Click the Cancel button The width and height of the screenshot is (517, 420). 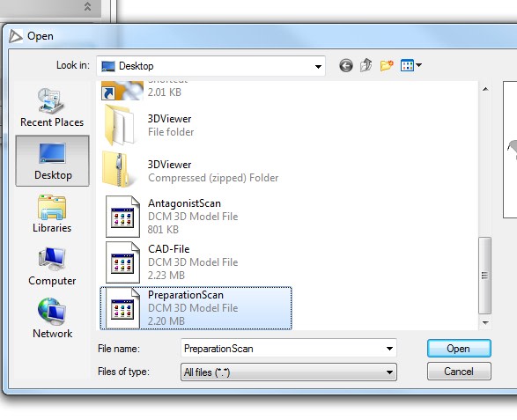tap(459, 372)
